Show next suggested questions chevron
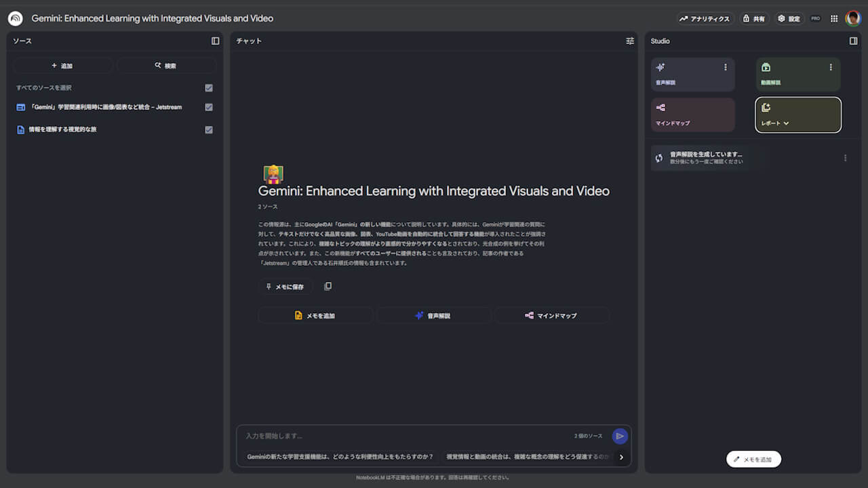 coord(621,457)
